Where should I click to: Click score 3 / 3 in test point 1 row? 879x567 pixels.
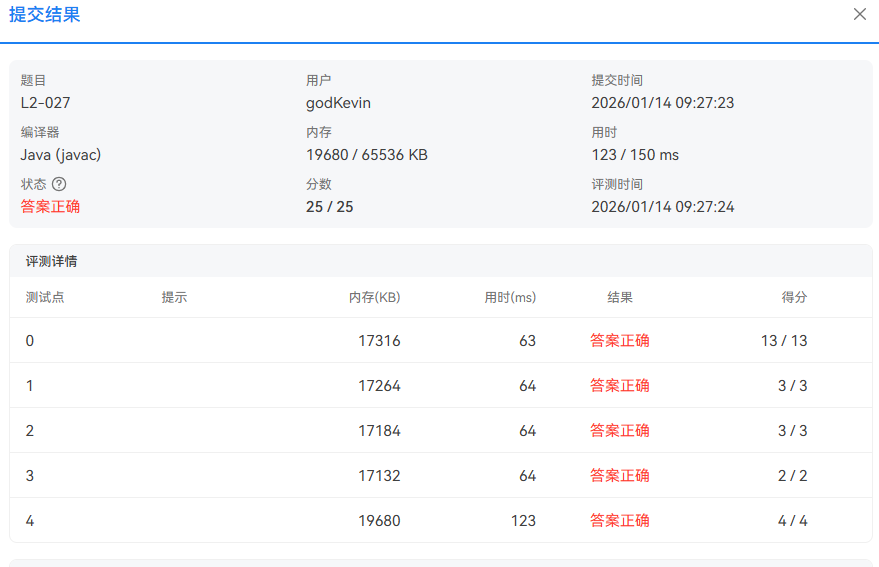tap(793, 386)
